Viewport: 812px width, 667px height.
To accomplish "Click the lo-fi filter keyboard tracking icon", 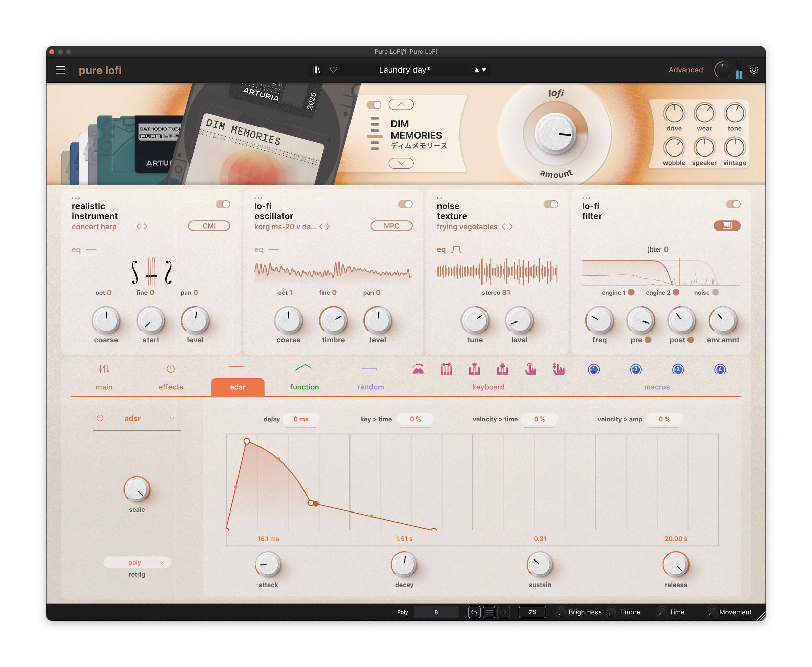I will pyautogui.click(x=727, y=225).
